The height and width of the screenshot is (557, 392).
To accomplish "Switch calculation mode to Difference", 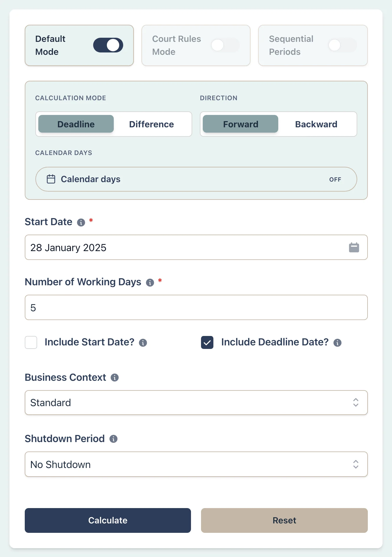I will pos(151,124).
